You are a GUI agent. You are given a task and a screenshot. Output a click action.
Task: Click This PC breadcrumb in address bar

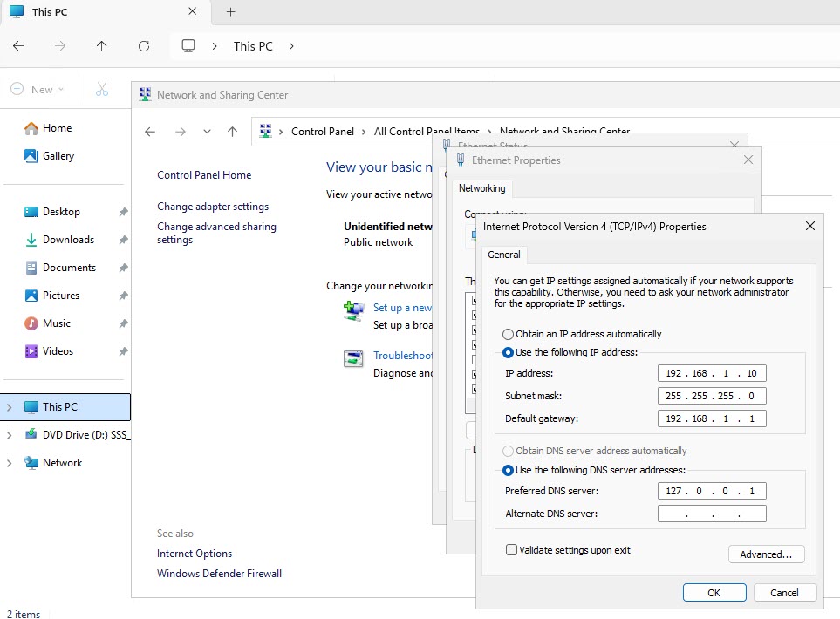(253, 46)
